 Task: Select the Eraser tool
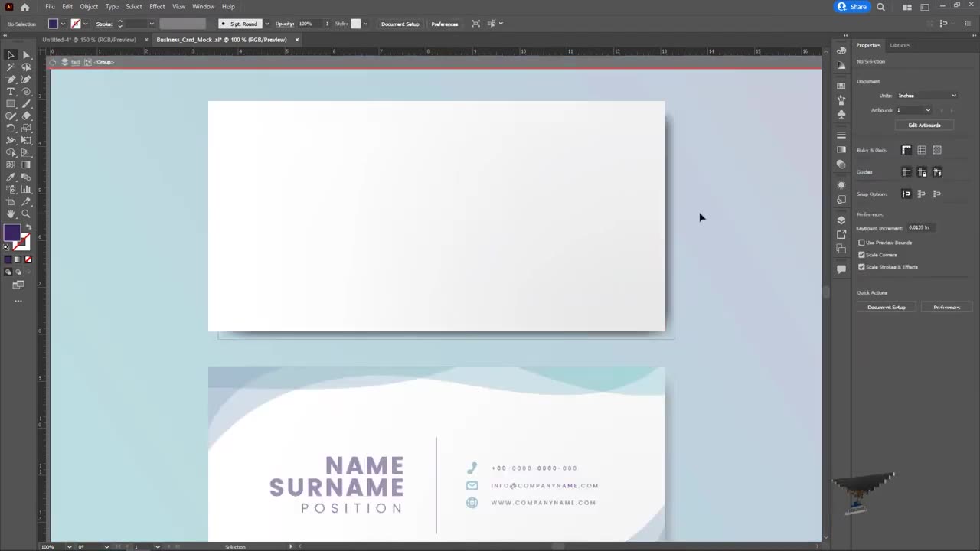26,116
